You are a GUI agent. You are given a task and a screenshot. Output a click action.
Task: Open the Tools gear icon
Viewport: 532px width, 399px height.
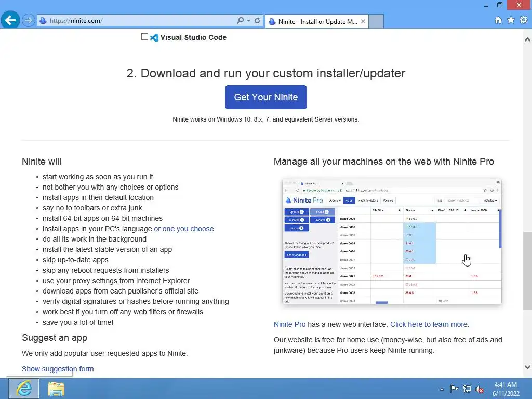[524, 20]
